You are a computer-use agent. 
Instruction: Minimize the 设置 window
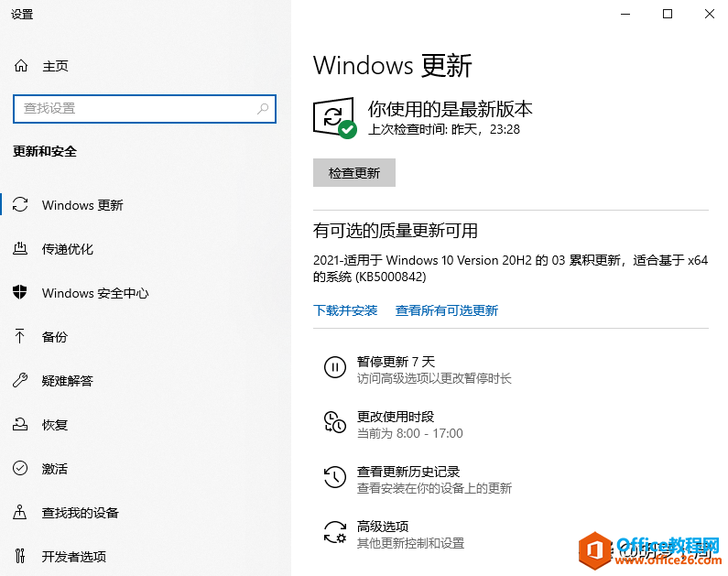pos(625,14)
